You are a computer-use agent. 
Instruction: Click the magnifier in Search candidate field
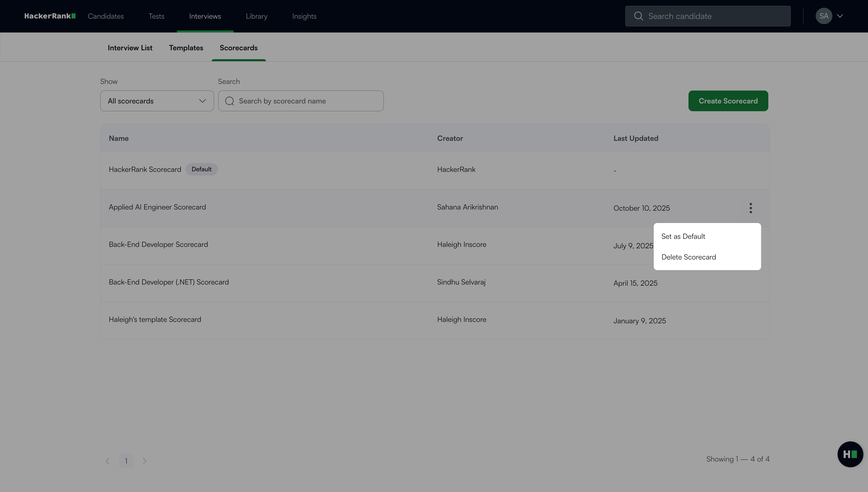(x=638, y=16)
